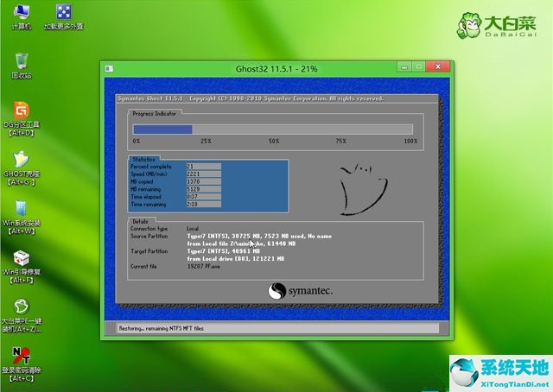Image resolution: width=553 pixels, height=392 pixels.
Task: Click the MB copied value 1370
Action: (204, 181)
